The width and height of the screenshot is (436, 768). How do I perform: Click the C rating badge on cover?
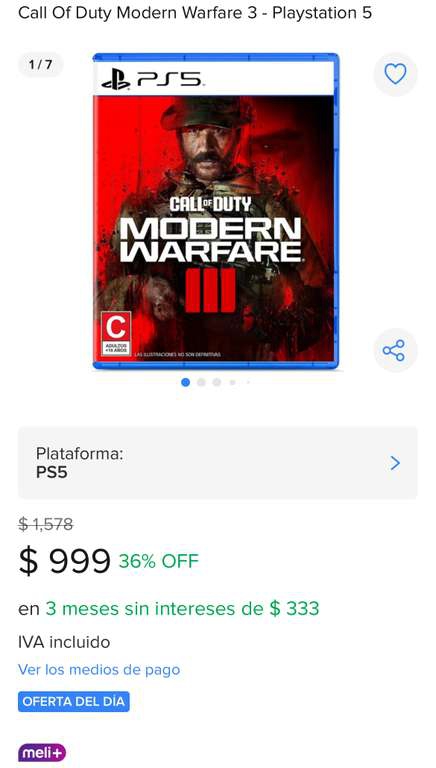pyautogui.click(x=116, y=334)
